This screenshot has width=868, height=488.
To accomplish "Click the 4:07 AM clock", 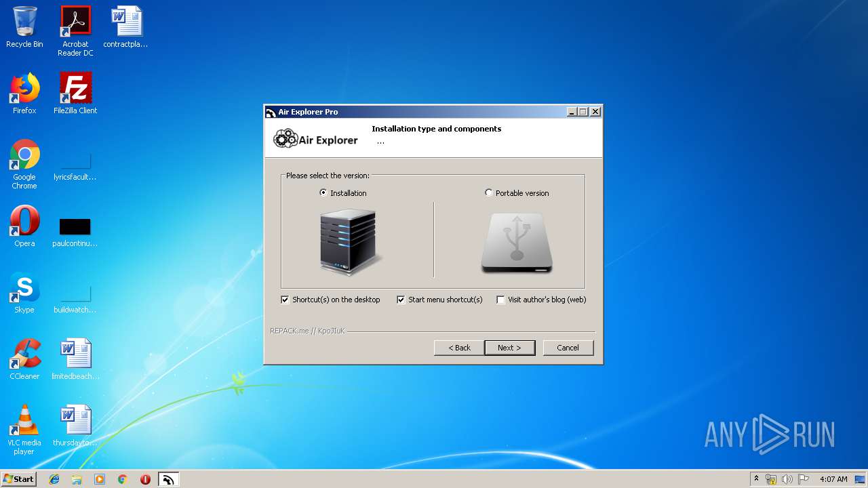I will (833, 479).
